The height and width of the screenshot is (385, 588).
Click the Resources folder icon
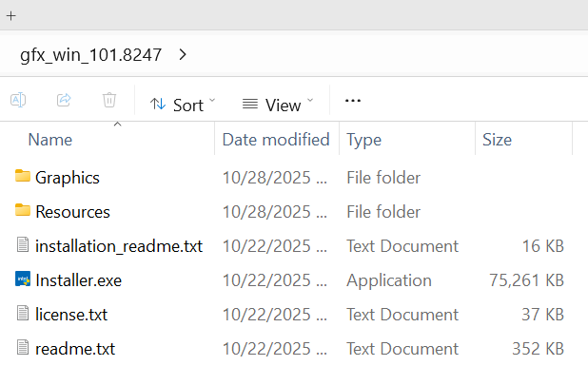point(24,211)
